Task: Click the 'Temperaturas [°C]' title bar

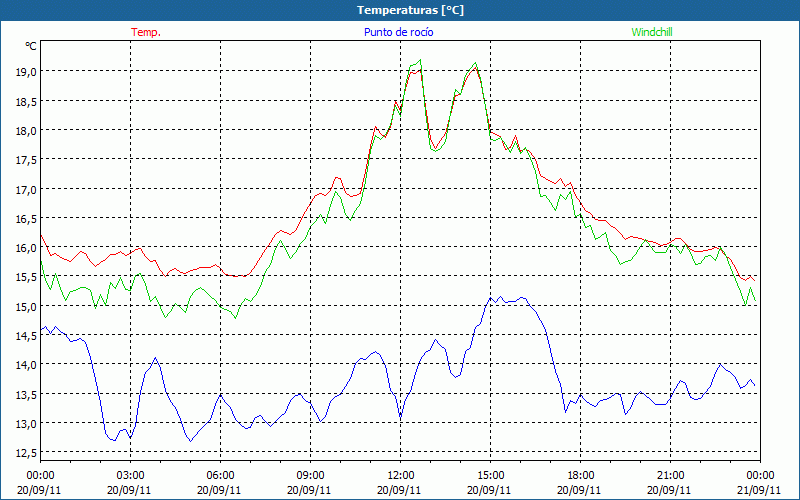Action: point(400,10)
